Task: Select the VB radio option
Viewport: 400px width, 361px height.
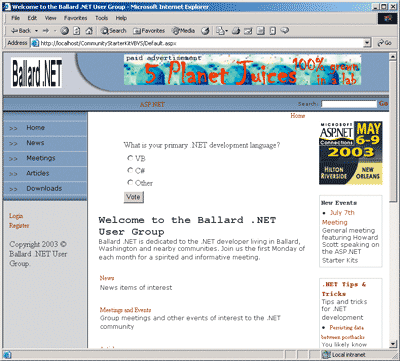Action: [x=130, y=158]
